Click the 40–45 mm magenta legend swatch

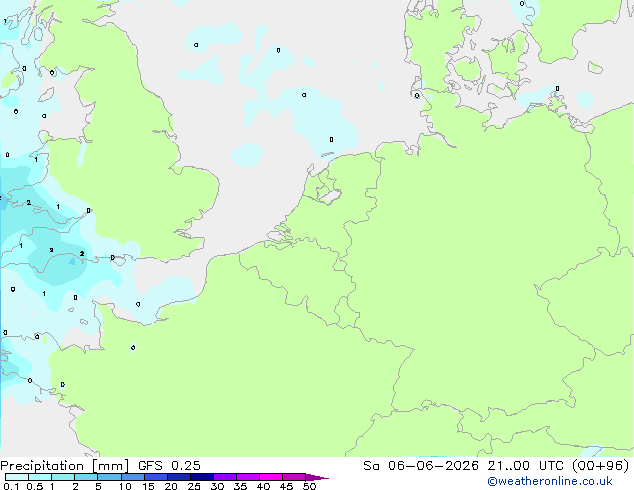pyautogui.click(x=271, y=477)
